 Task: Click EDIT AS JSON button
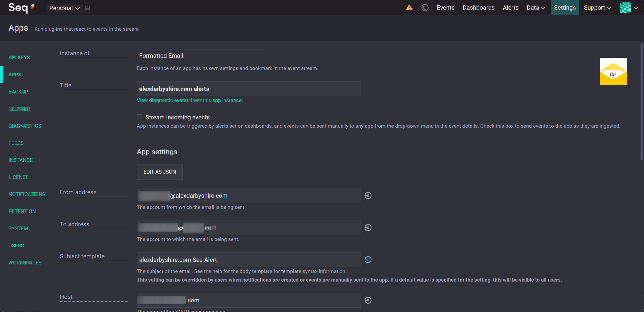[160, 172]
